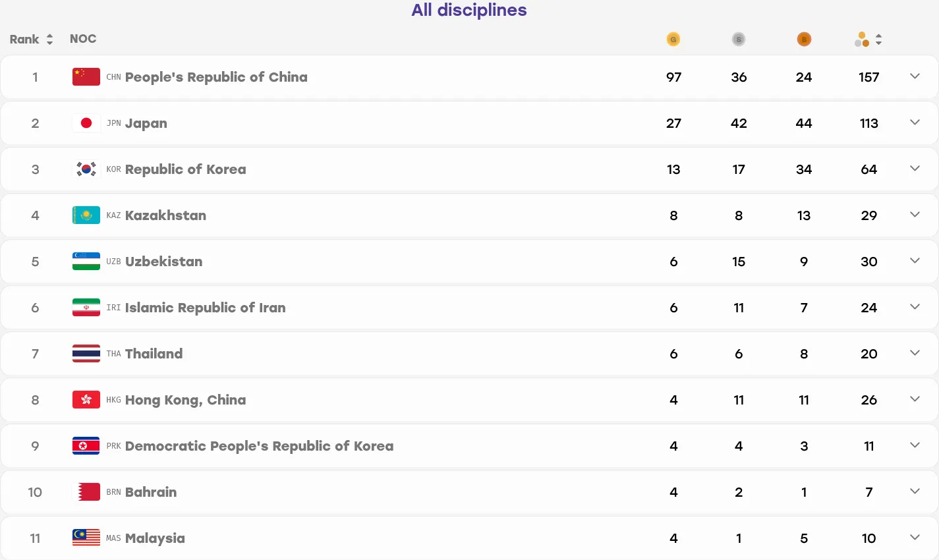This screenshot has height=560, width=939.
Task: Click China's total of 157 medals
Action: 868,77
